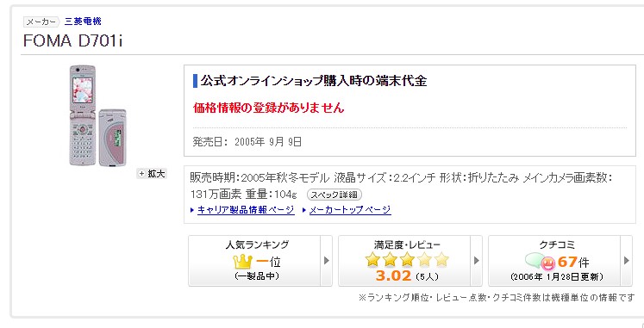Click the fifth faded rating star
Viewport: 644px width, 328px height.
tap(442, 259)
